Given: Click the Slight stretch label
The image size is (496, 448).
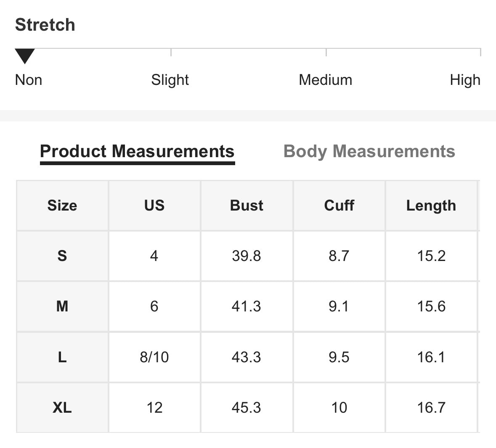Looking at the screenshot, I should coord(170,80).
